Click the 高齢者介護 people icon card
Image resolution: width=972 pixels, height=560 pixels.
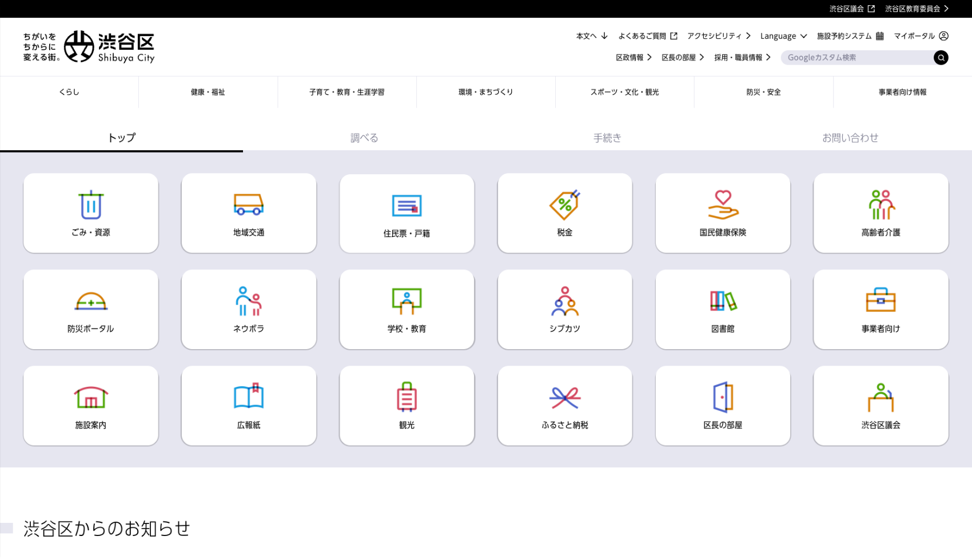(881, 213)
